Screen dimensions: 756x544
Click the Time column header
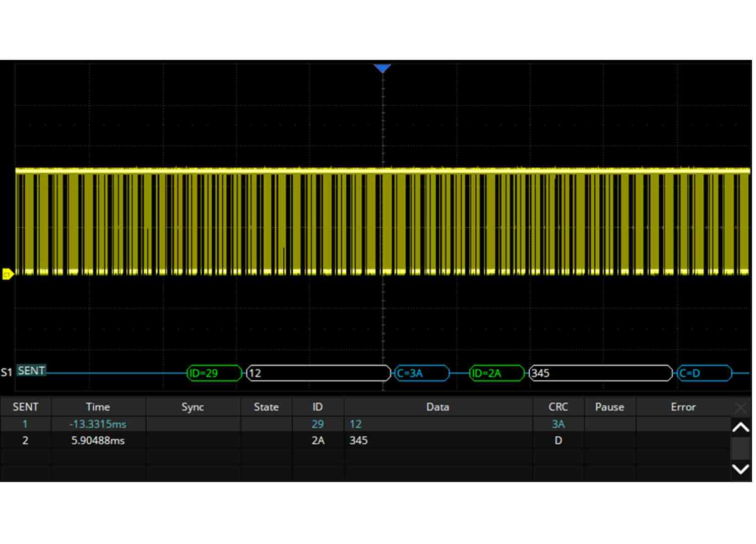point(98,407)
